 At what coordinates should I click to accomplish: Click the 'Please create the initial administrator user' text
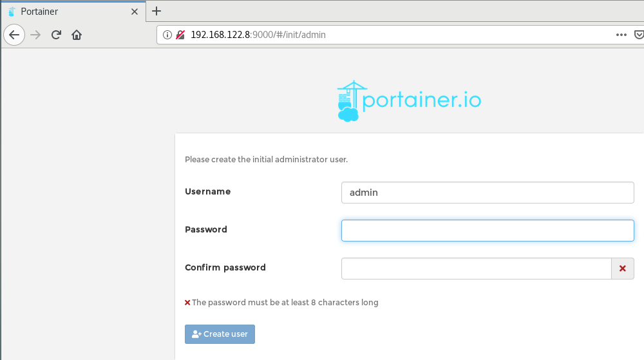point(266,160)
